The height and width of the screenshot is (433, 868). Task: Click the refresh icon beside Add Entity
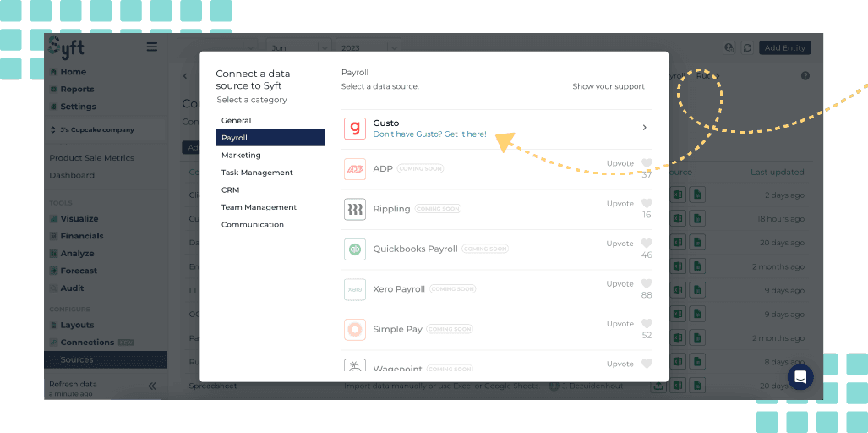click(x=747, y=48)
